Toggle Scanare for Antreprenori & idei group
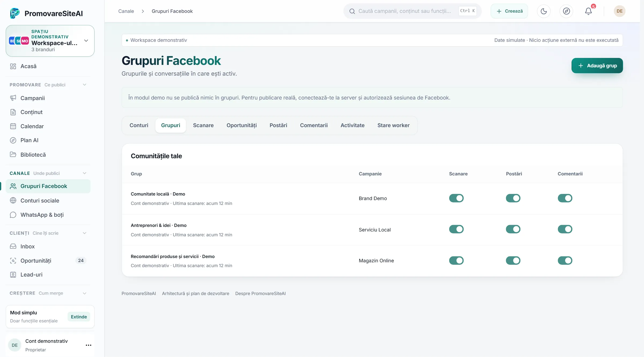Screen dimensions: 644x357 (x=456, y=229)
